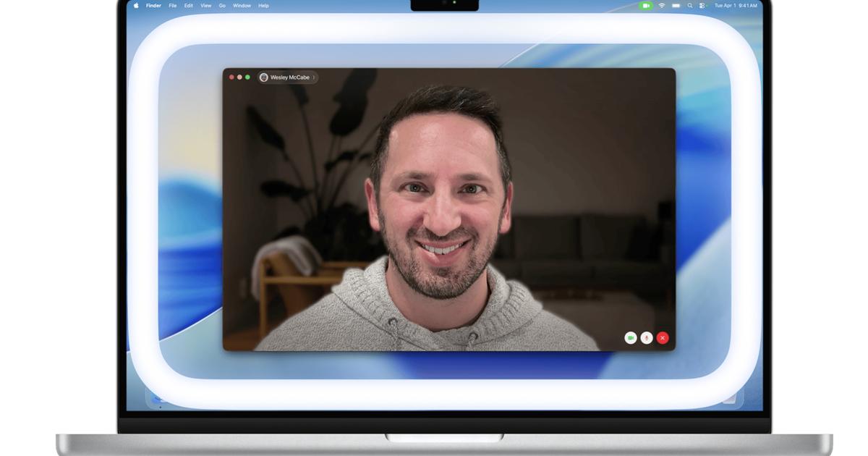
Task: Open Wesley McCabe caller details pill
Action: pos(288,77)
